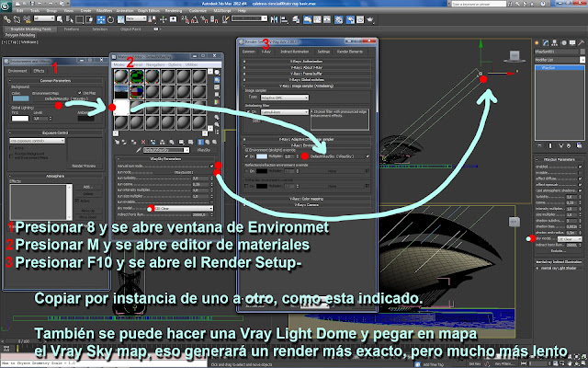Click the 3ds Max application logo button
This screenshot has height=368, width=588.
[x=6, y=6]
